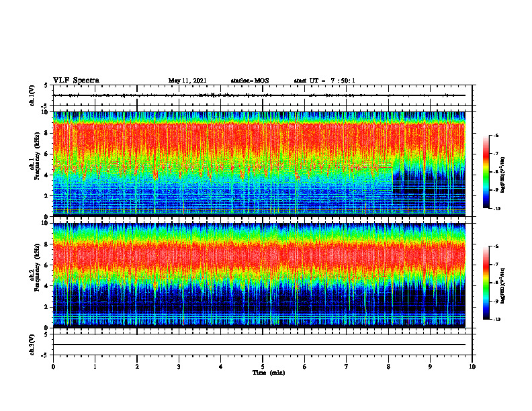Click the "6" tick on the Time axis
532x411 pixels.
coord(304,367)
